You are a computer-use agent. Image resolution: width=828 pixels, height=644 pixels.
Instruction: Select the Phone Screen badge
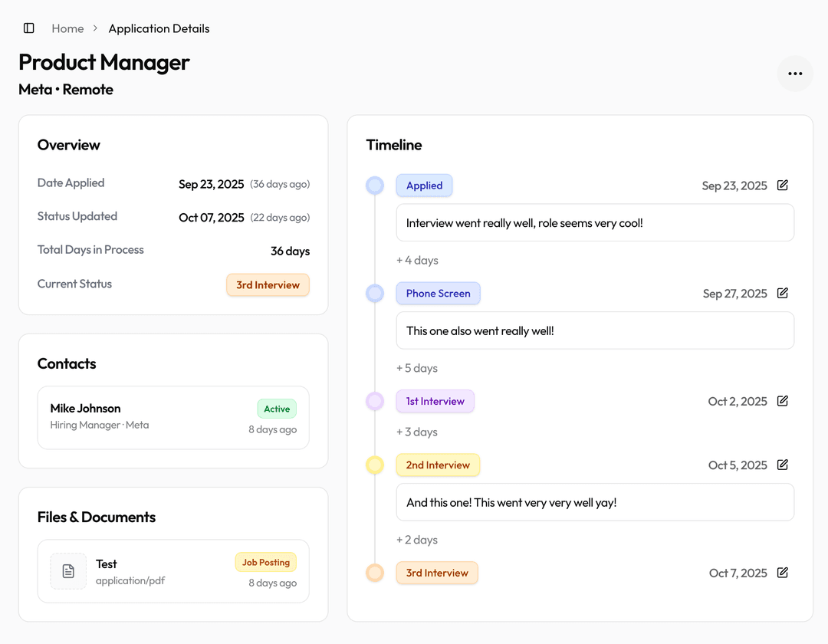click(x=438, y=293)
